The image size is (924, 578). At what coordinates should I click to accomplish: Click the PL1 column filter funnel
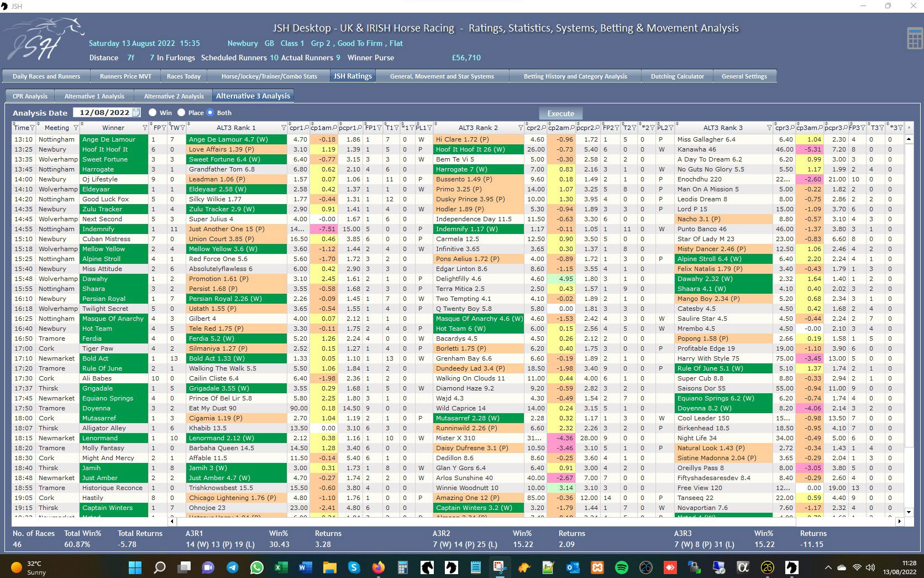429,128
